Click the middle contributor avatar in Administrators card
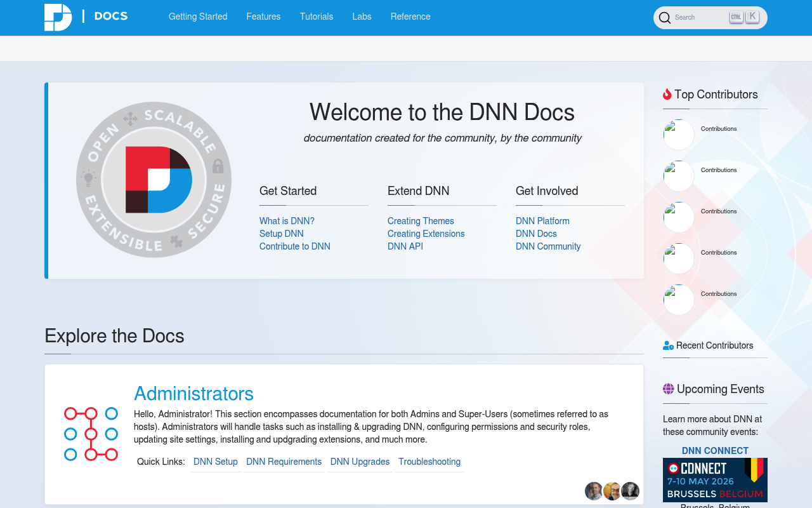 [612, 491]
